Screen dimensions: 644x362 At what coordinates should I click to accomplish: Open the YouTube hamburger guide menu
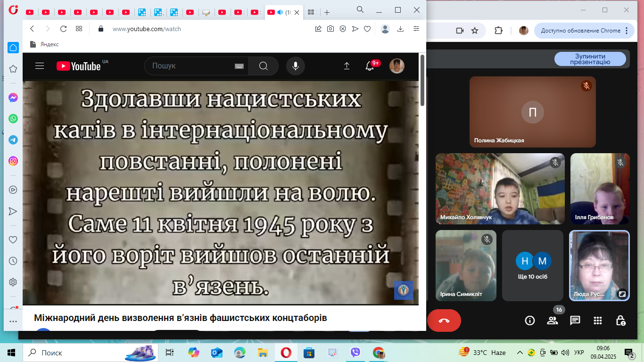[x=40, y=66]
